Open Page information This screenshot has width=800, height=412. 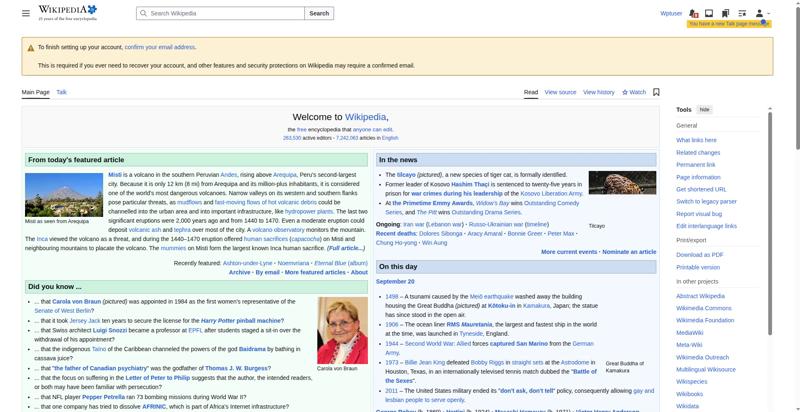click(x=698, y=177)
